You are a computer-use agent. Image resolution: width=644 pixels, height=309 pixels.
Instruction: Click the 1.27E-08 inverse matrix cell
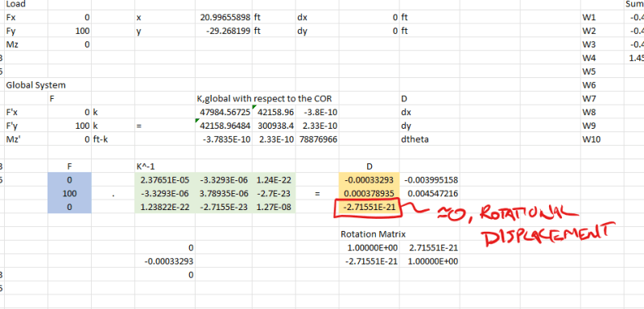coord(274,207)
